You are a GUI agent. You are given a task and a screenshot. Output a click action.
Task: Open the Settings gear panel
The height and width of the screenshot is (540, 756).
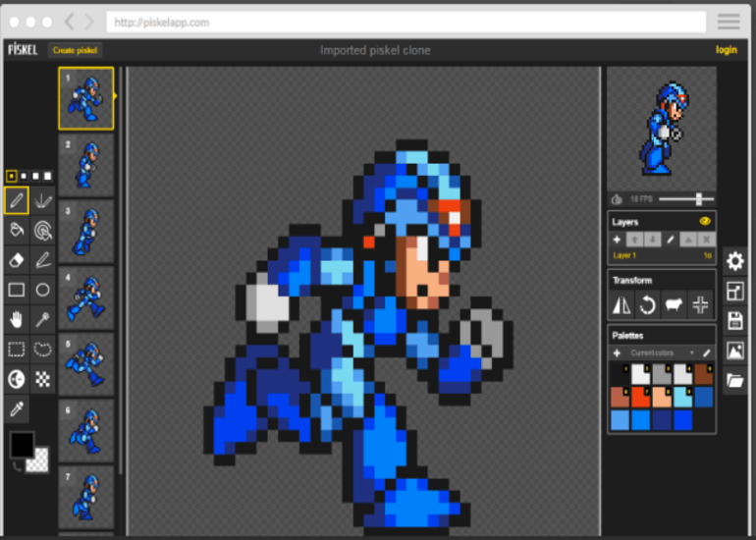pos(734,261)
